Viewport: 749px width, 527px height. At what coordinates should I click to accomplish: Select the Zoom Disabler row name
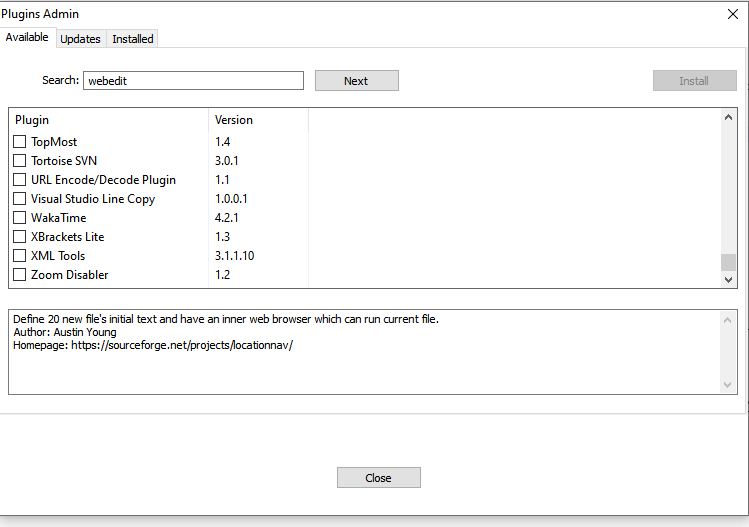click(70, 275)
